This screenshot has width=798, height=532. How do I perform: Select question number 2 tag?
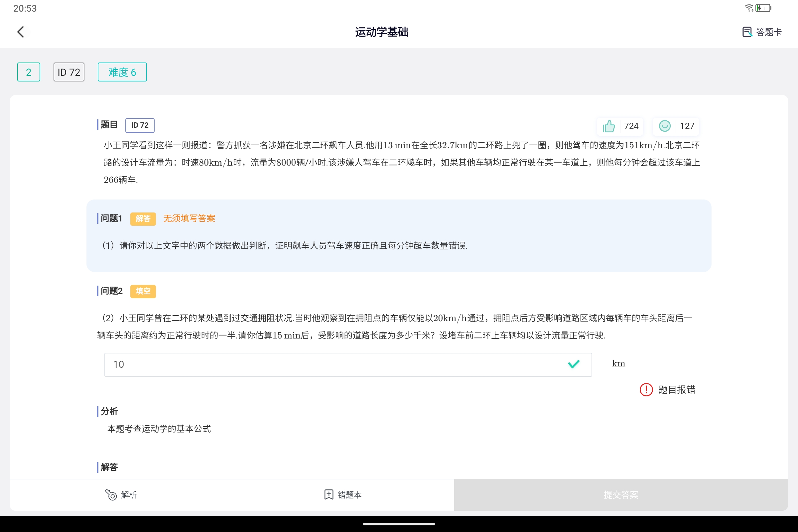(29, 72)
